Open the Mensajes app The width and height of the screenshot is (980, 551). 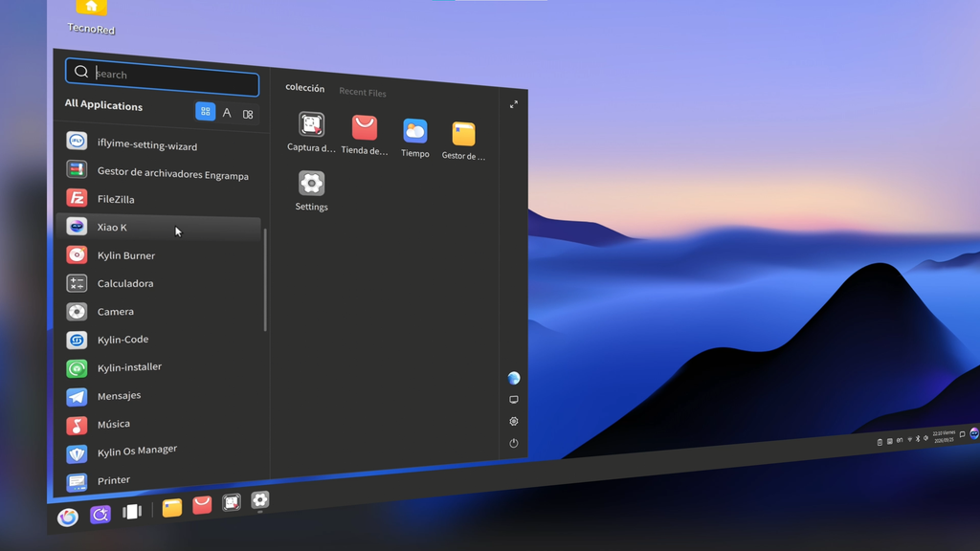coord(159,396)
